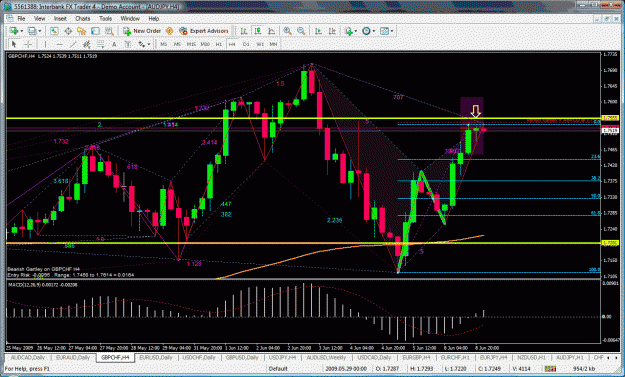
Task: Zoom in on the chart
Action: (287, 31)
